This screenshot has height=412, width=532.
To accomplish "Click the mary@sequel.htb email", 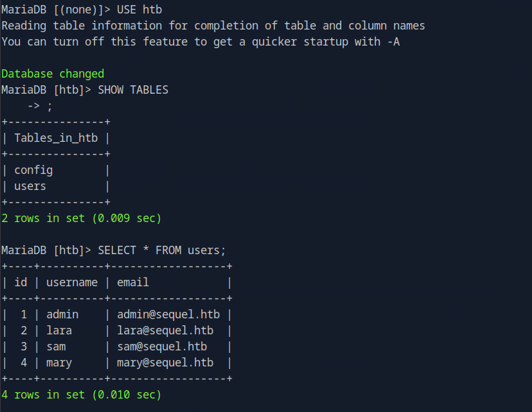I will tap(165, 363).
